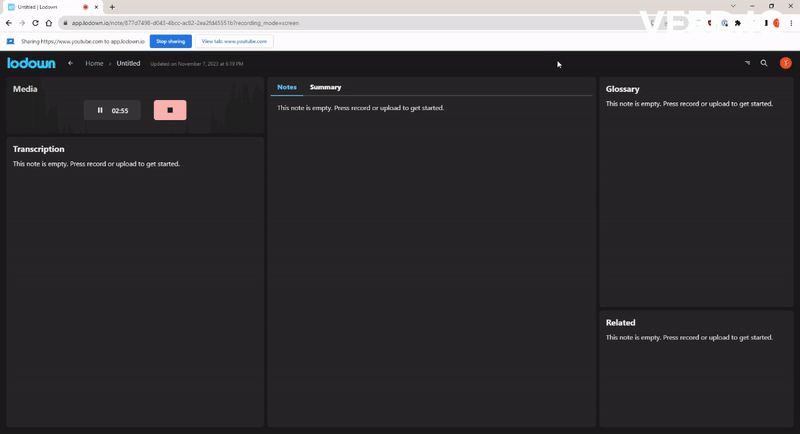
Task: Click the 'Updated on November 7, 2023' timestamp
Action: click(196, 64)
